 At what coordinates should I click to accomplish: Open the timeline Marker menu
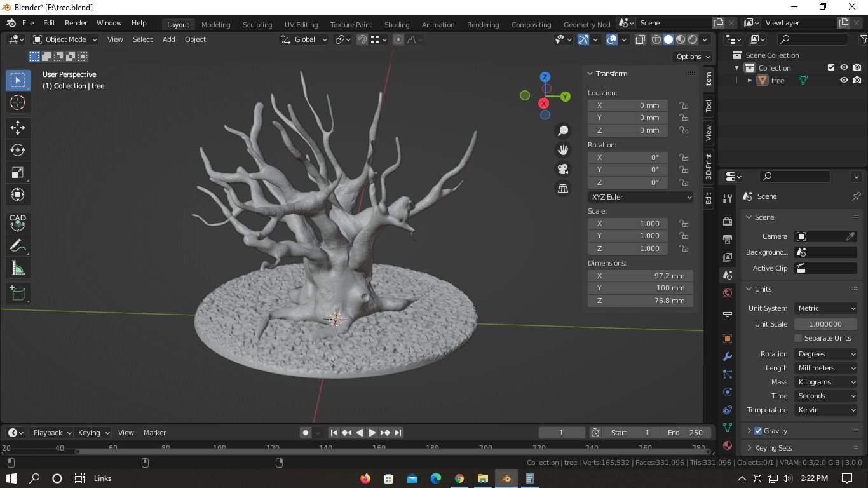click(154, 433)
